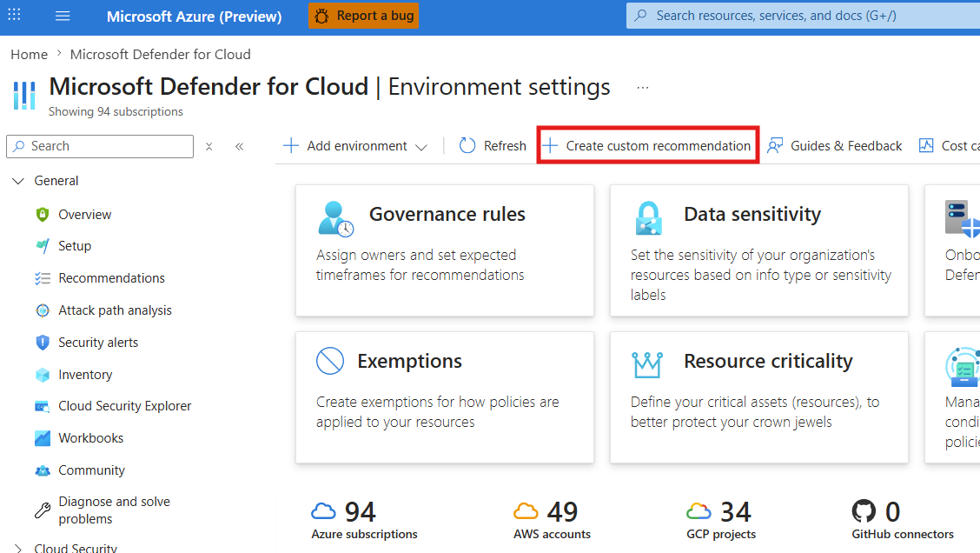Open the Resource criticality card
This screenshot has width=980, height=553.
(758, 397)
